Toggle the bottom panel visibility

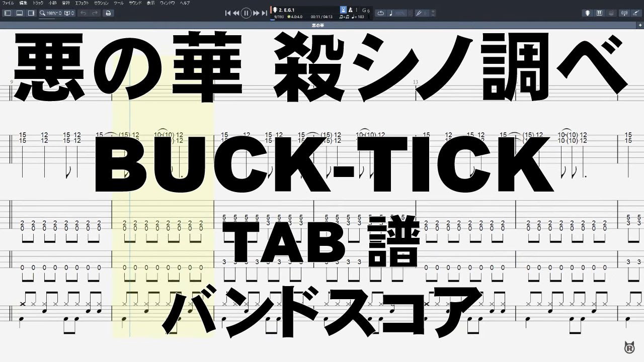(19, 13)
